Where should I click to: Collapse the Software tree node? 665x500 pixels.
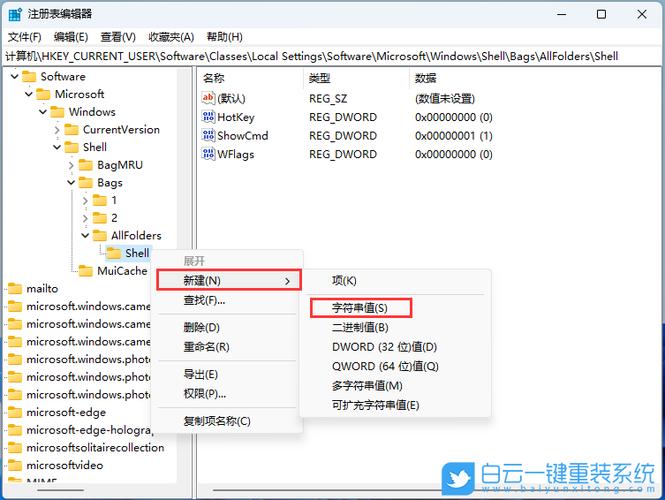point(15,76)
